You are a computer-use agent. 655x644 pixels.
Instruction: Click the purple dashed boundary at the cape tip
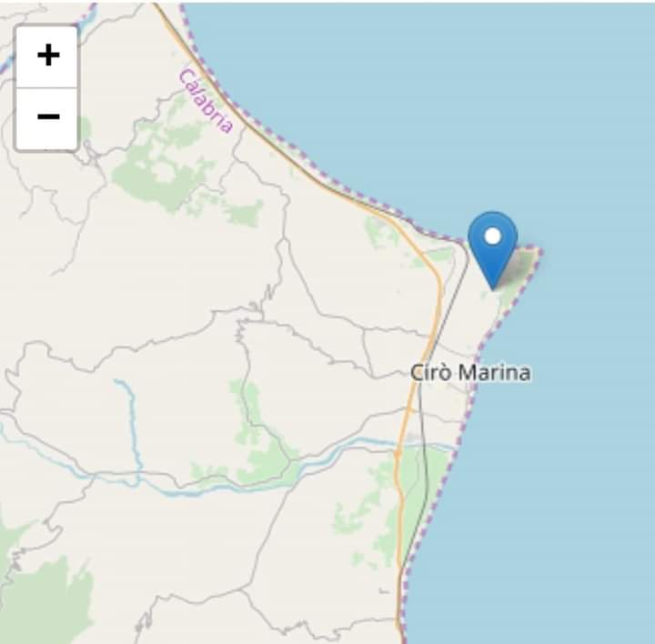click(x=539, y=250)
